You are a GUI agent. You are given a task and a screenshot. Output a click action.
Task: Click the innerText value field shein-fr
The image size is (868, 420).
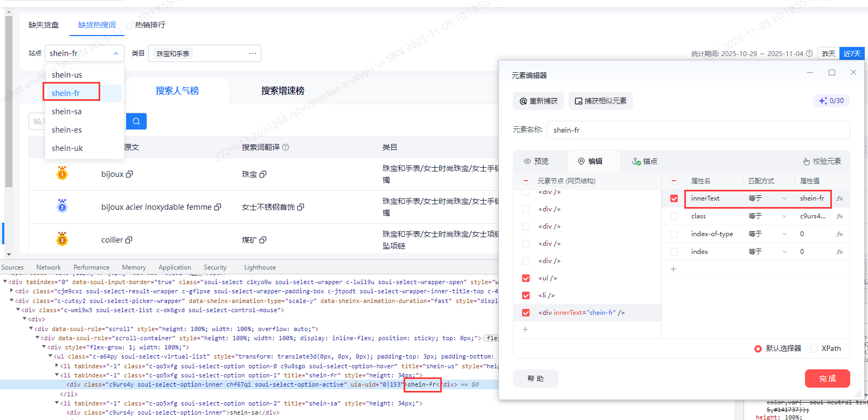812,198
